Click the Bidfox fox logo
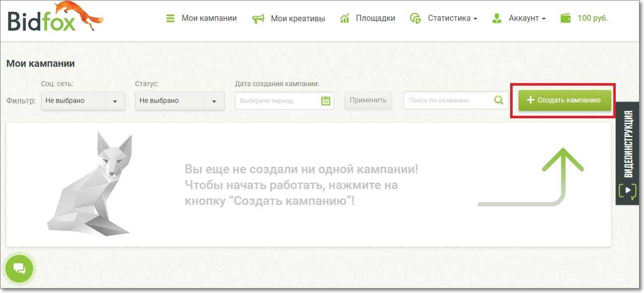The image size is (644, 293). coord(55,18)
